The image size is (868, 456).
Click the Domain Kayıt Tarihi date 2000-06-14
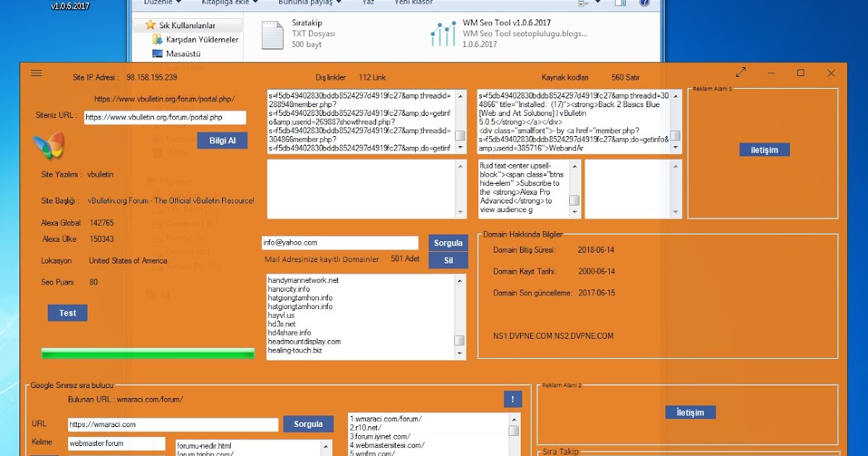(596, 271)
